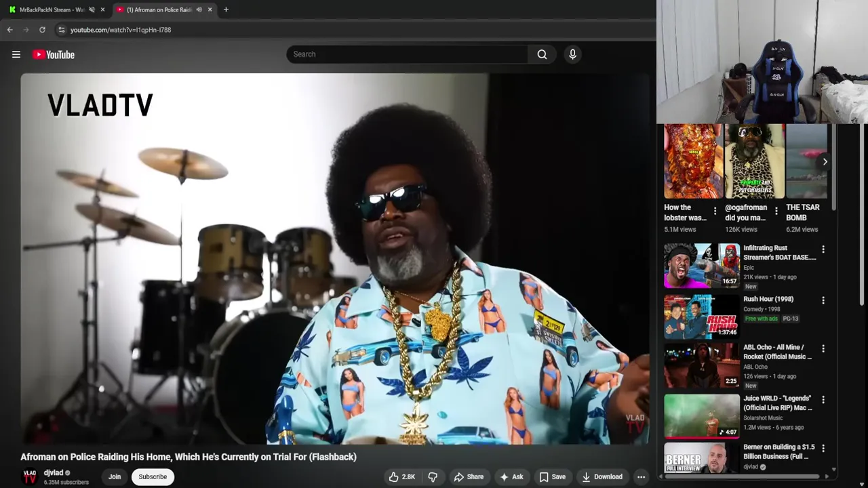868x488 pixels.
Task: Open options for lobster short
Action: (715, 211)
